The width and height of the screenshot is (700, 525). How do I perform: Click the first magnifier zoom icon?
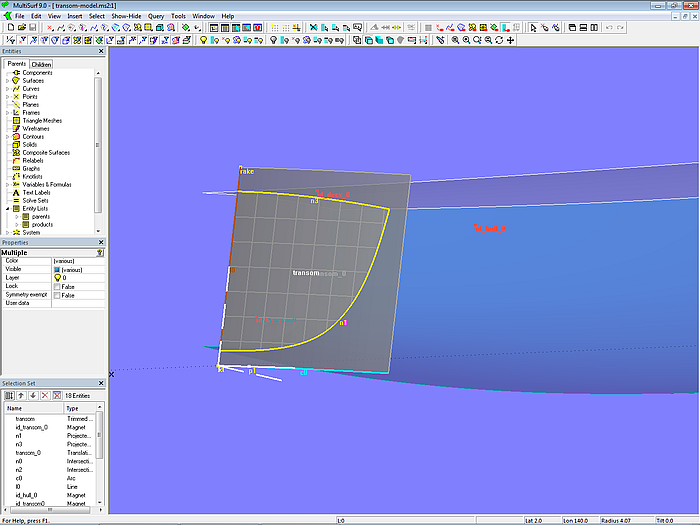coord(455,41)
